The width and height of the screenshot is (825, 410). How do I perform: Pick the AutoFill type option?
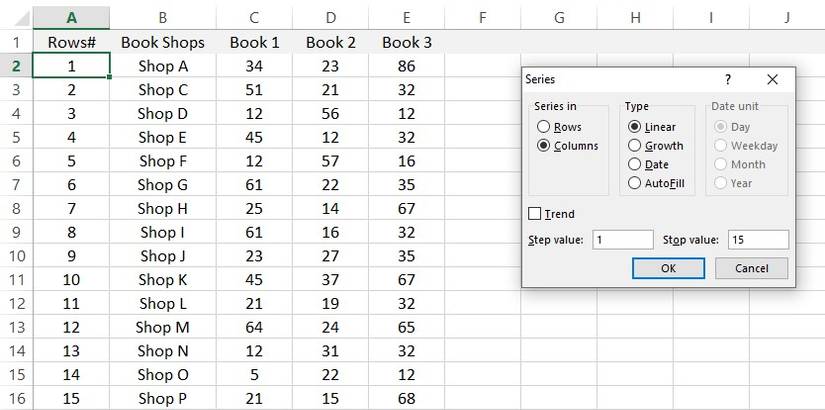click(634, 183)
